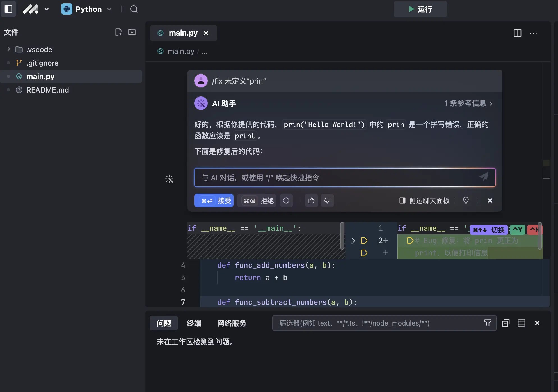
Task: Reject the AI fix with 拒绝
Action: [x=257, y=200]
